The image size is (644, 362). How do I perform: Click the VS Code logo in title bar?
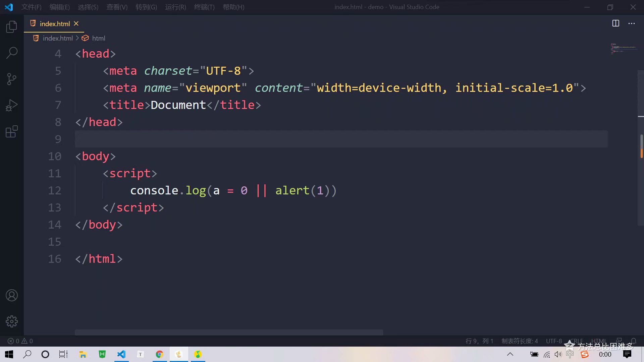[9, 7]
